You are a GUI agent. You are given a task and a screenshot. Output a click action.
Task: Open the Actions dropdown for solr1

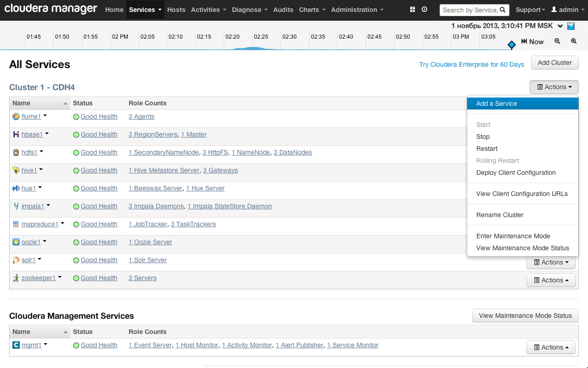[551, 262]
